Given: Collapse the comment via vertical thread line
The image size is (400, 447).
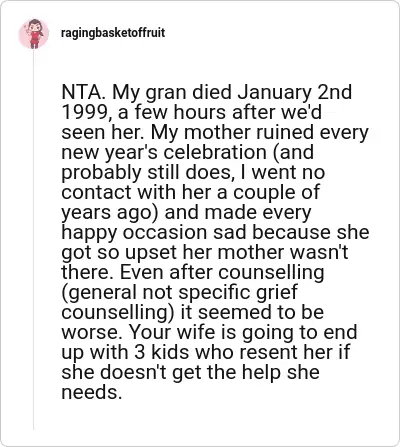Looking at the screenshot, I should 33,240.
